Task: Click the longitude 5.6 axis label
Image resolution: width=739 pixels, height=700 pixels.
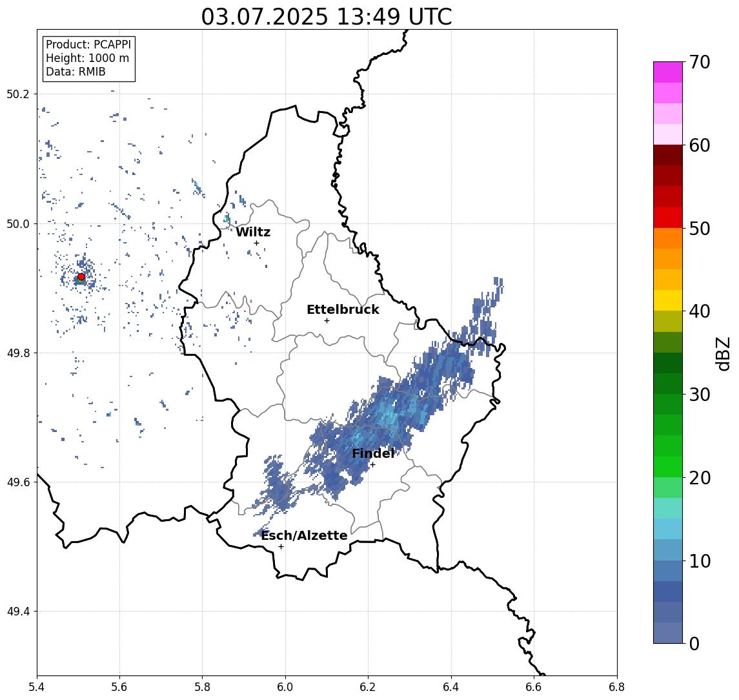Action: pyautogui.click(x=119, y=687)
